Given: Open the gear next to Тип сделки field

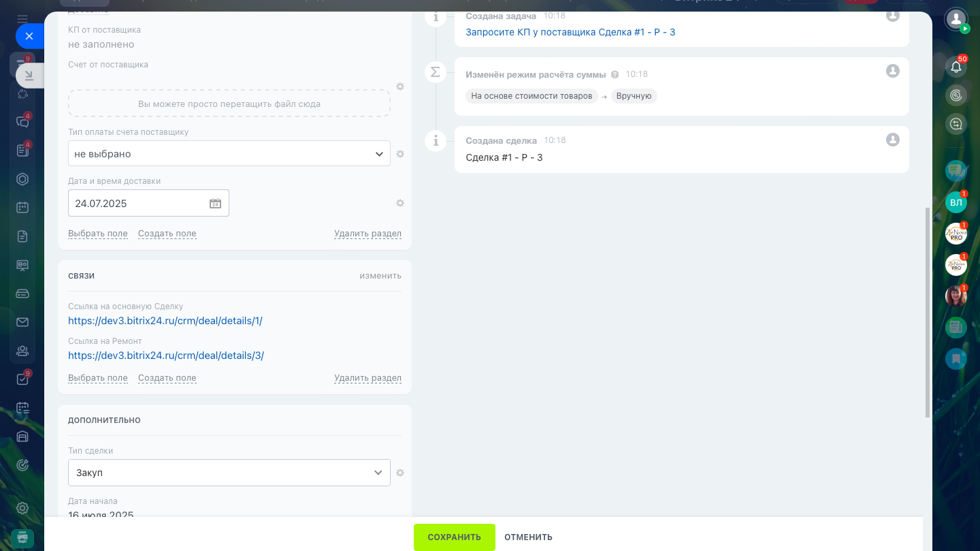Looking at the screenshot, I should click(x=400, y=473).
